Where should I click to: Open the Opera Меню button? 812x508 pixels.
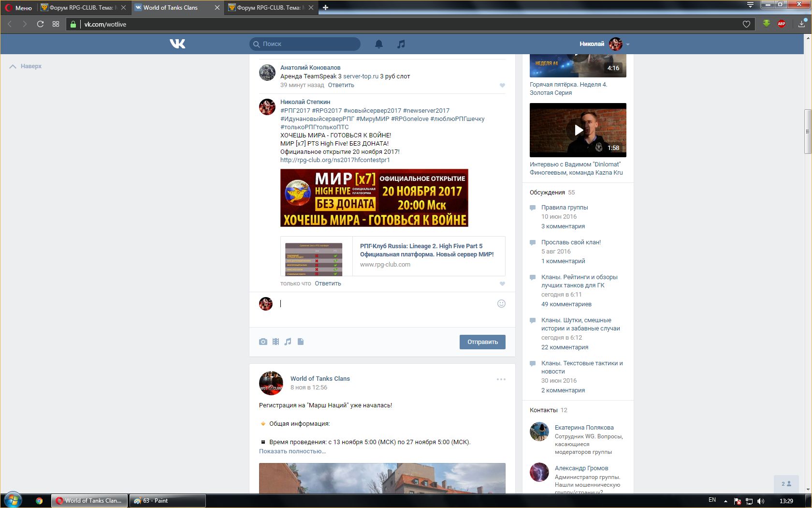[x=19, y=8]
